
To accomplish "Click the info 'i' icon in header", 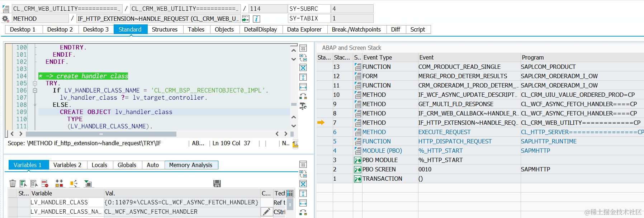I will (256, 19).
